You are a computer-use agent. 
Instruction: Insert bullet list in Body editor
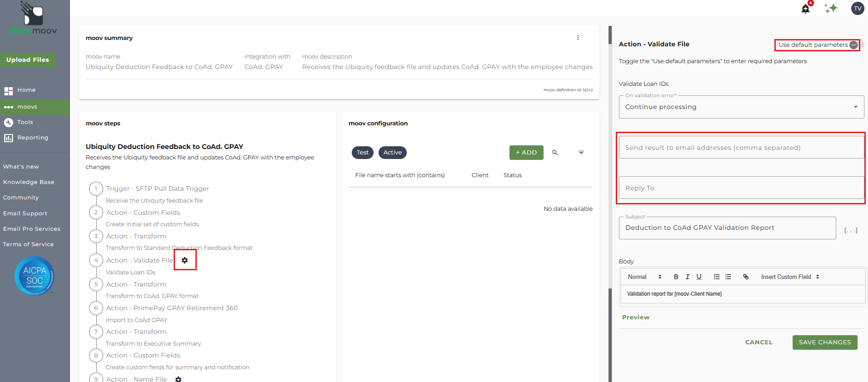[x=728, y=277]
